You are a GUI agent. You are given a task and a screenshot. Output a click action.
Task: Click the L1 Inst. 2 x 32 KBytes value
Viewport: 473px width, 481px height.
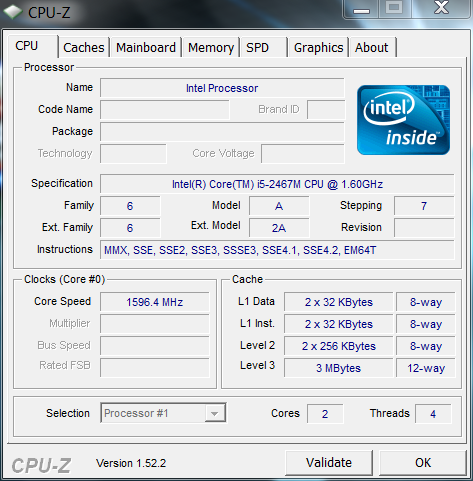pos(338,324)
